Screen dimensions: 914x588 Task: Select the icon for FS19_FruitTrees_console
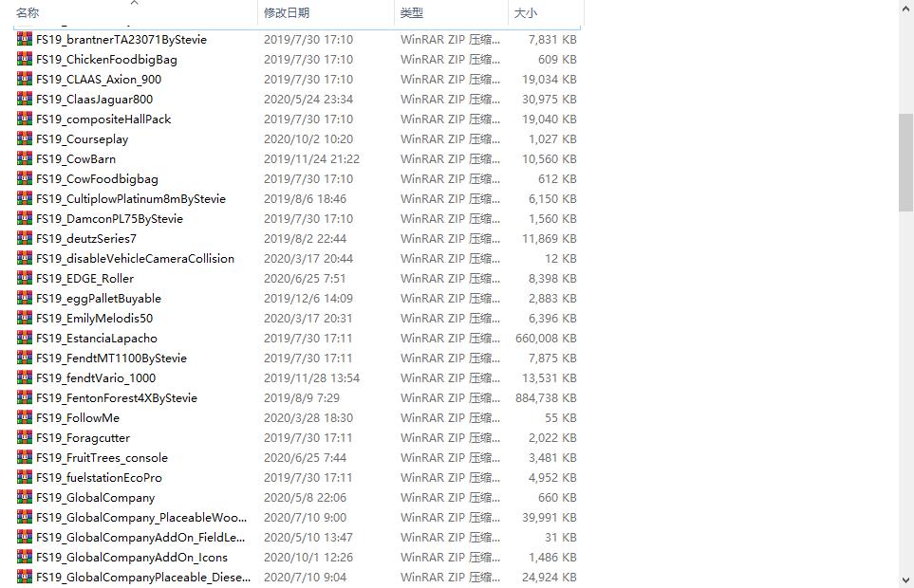point(24,458)
